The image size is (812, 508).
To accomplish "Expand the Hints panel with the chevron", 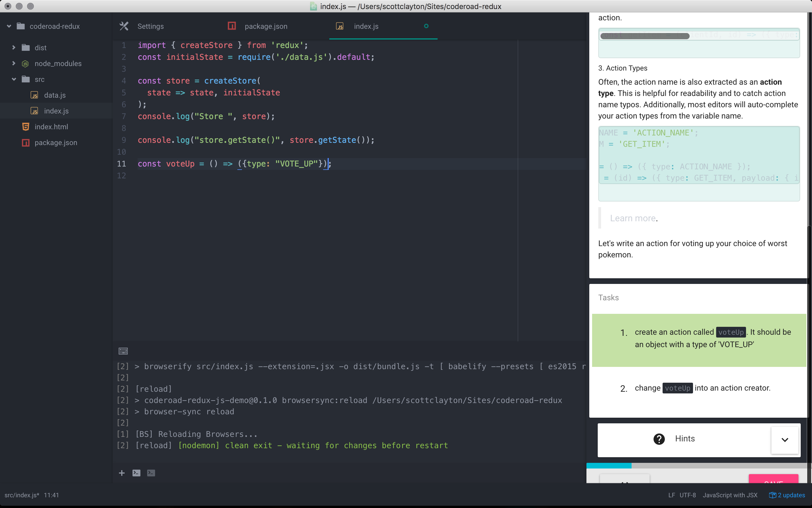I will click(x=784, y=440).
